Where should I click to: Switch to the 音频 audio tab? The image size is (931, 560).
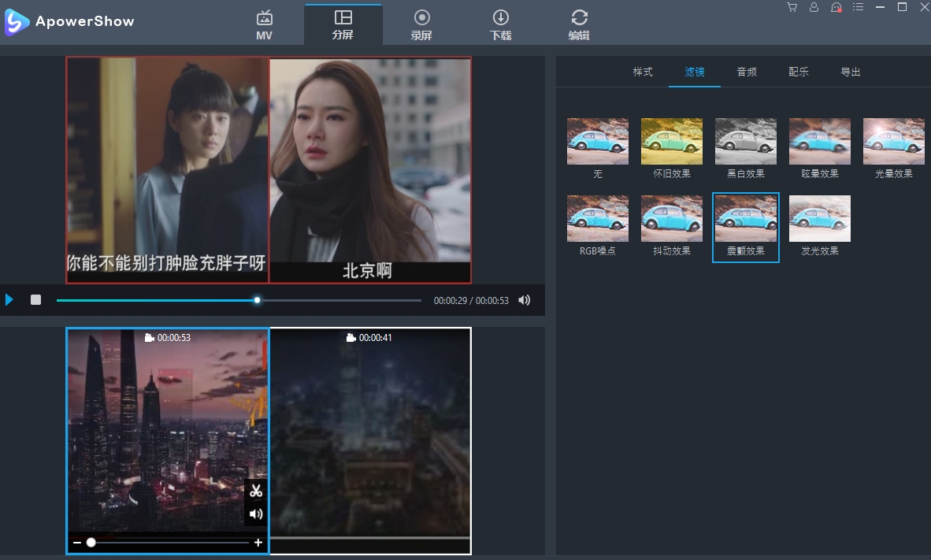coord(747,72)
